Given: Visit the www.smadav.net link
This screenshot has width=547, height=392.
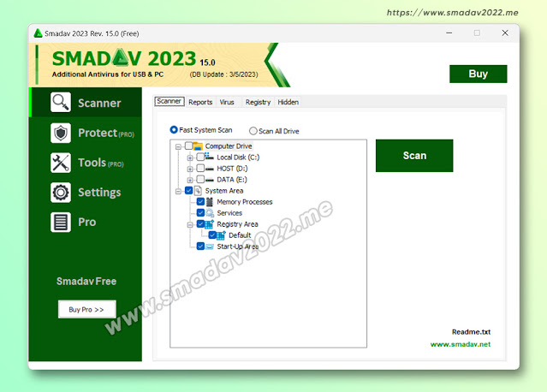Looking at the screenshot, I should [x=461, y=345].
